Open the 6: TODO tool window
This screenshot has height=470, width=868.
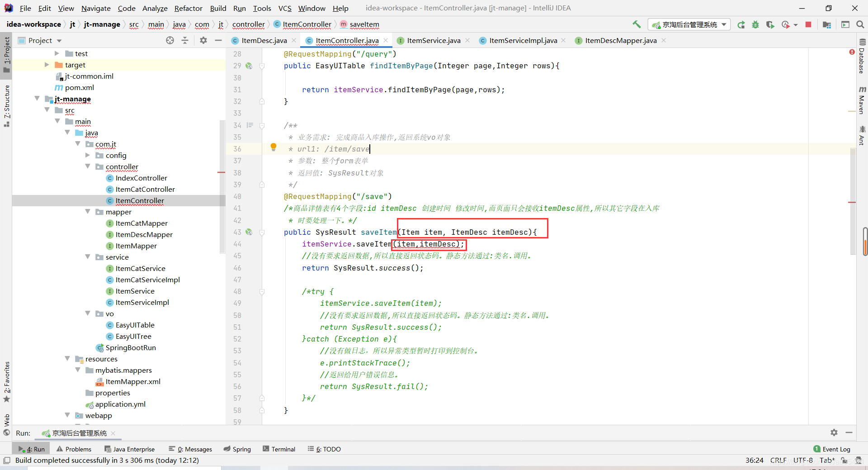tap(324, 449)
